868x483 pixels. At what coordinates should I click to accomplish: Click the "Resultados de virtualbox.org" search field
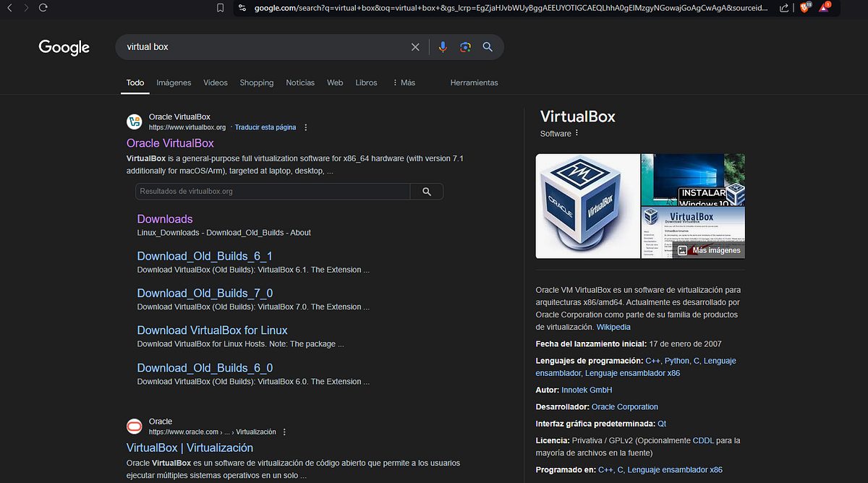pos(273,191)
